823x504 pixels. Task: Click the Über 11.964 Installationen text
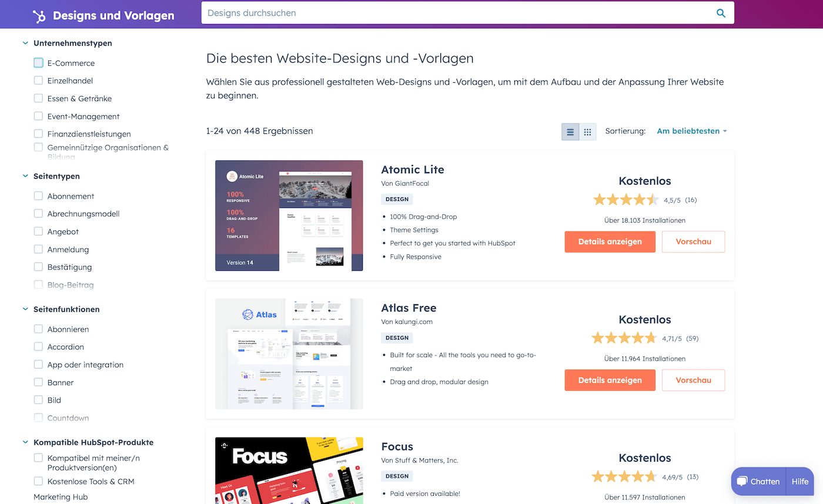tap(645, 358)
